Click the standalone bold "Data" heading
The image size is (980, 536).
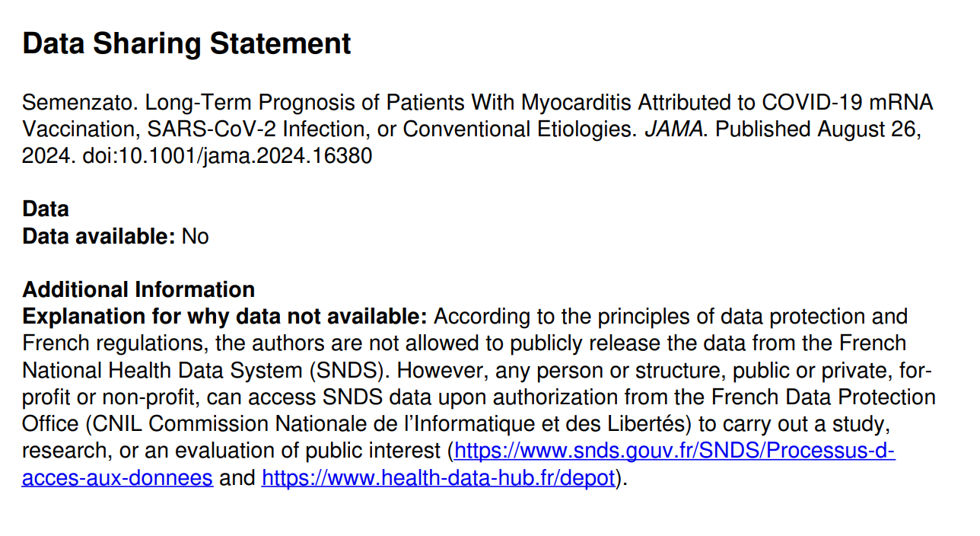point(46,209)
